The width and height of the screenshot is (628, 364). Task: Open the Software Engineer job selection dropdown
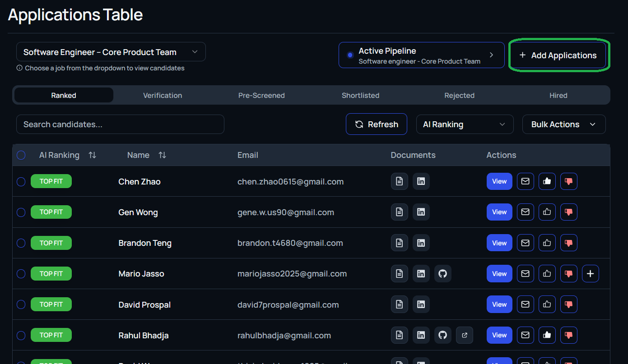111,52
